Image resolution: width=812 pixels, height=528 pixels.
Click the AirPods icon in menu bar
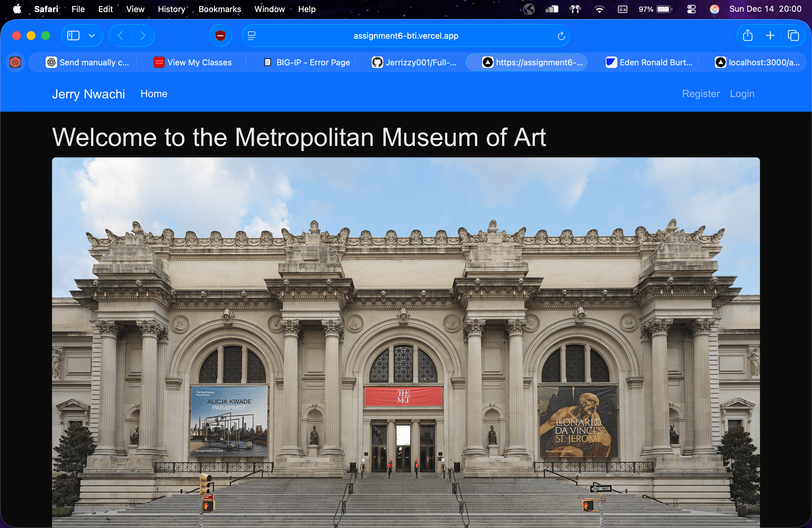[x=575, y=9]
